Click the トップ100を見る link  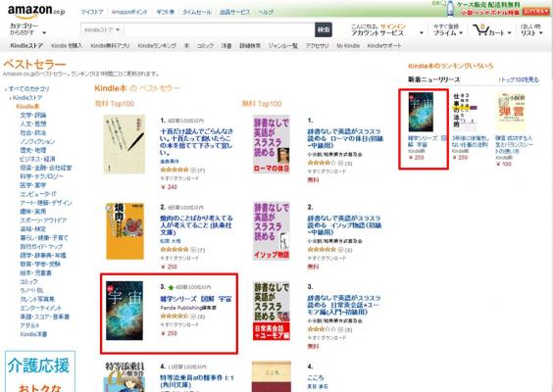point(519,79)
